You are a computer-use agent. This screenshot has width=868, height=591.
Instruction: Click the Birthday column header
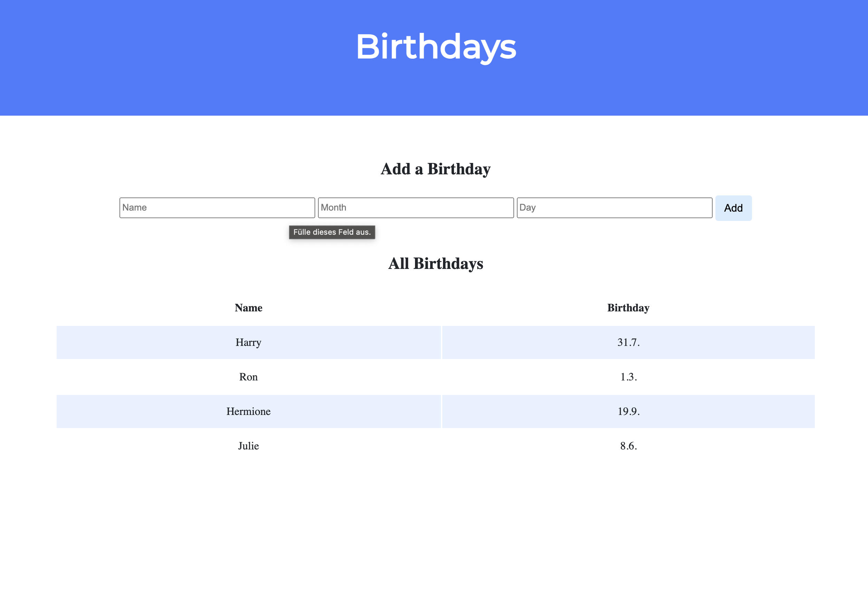click(x=628, y=308)
